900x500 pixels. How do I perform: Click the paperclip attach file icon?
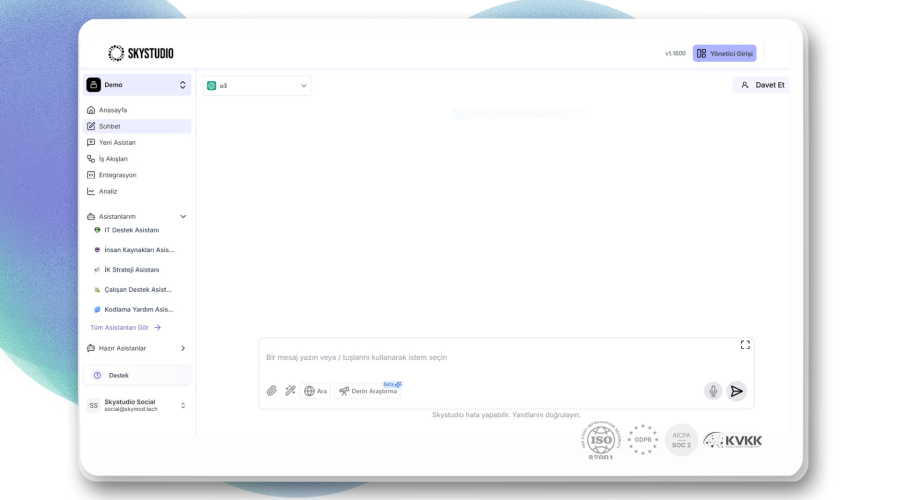pos(271,391)
